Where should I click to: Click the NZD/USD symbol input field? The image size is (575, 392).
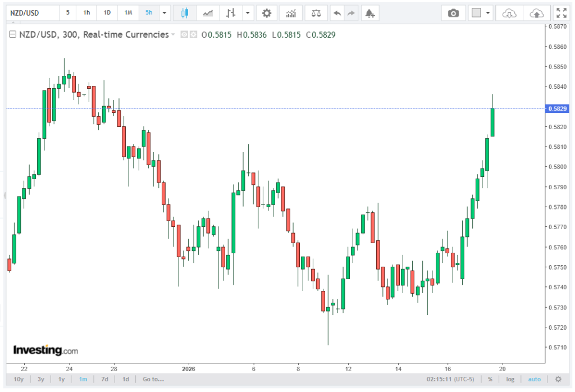click(32, 12)
